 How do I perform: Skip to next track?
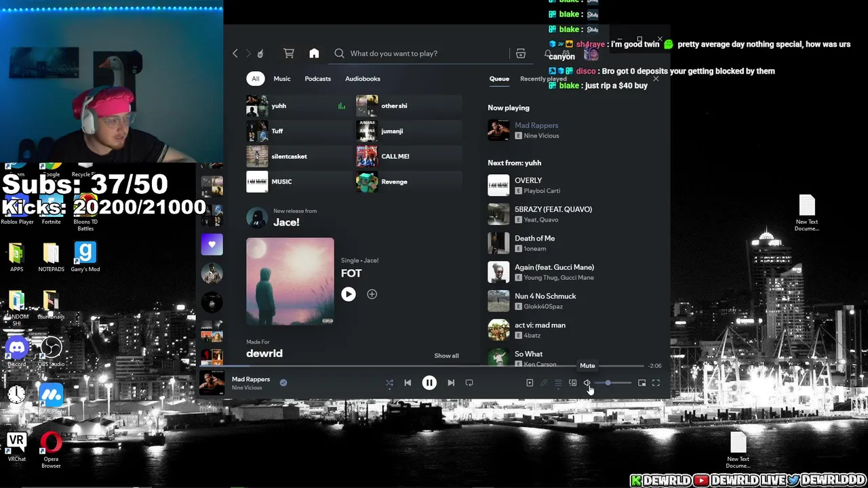(x=451, y=383)
